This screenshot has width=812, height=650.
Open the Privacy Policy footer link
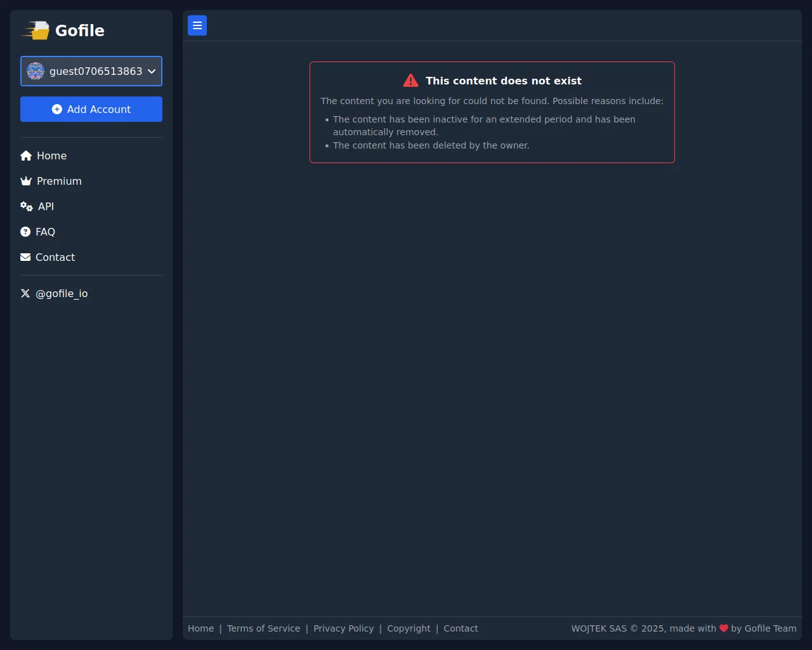point(343,628)
